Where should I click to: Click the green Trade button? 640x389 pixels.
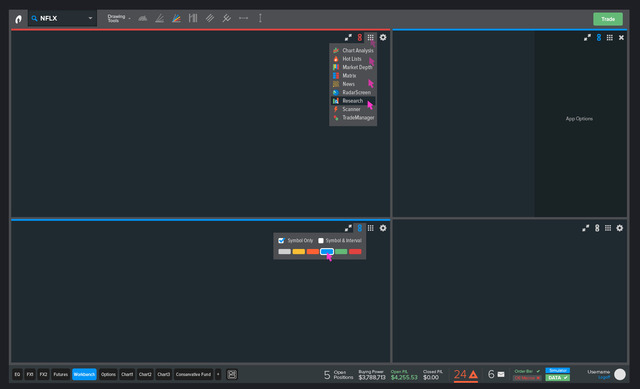tap(608, 19)
